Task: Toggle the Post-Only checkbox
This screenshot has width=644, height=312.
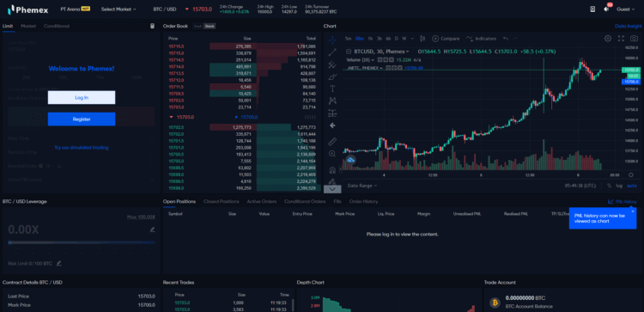Action: (152, 138)
